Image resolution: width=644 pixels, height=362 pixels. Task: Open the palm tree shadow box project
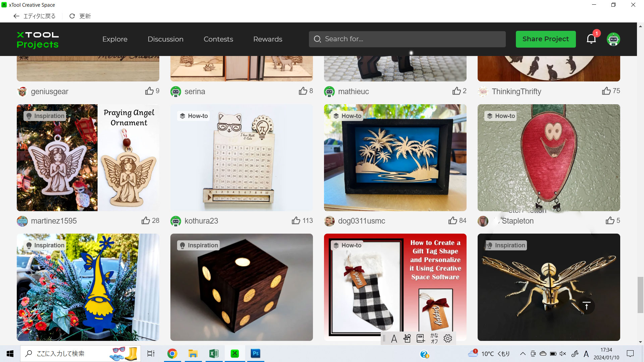(x=395, y=158)
